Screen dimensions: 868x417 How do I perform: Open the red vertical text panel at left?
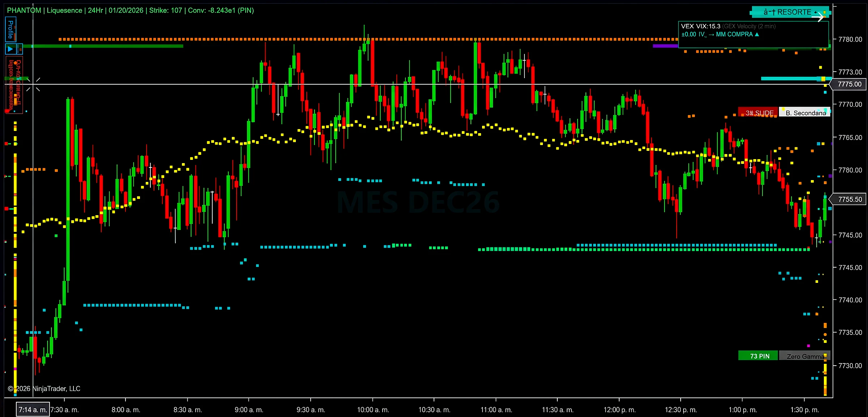14,85
